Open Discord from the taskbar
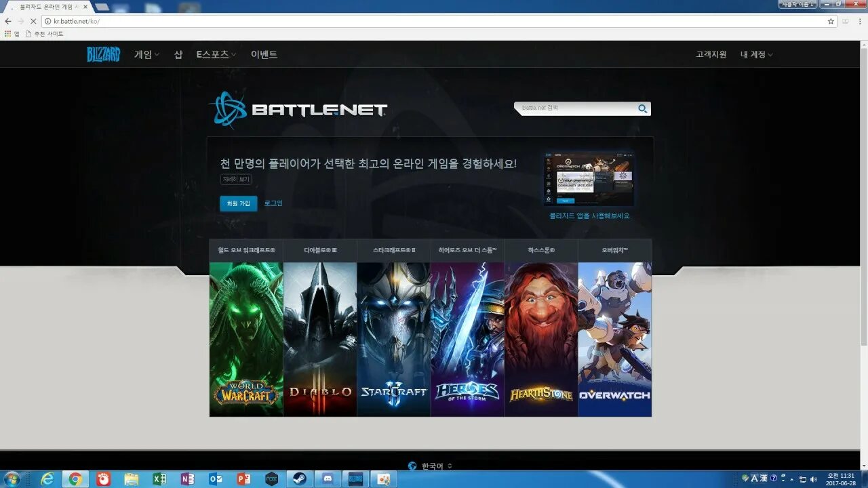 point(328,479)
